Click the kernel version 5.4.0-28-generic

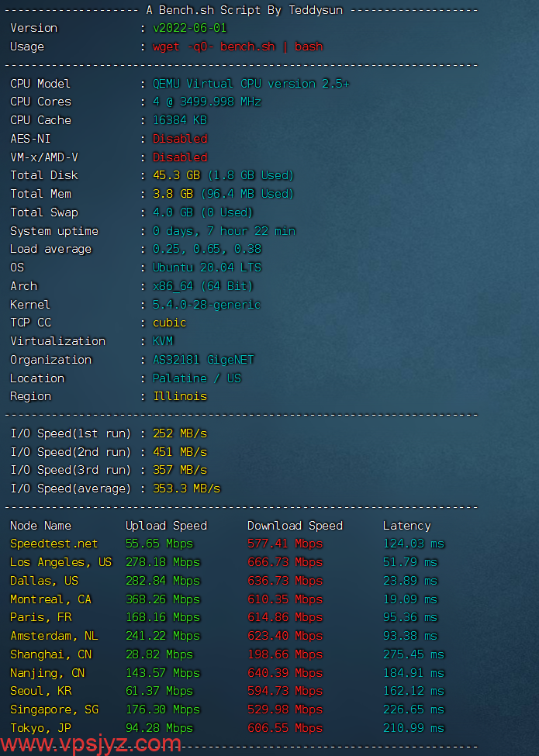206,305
